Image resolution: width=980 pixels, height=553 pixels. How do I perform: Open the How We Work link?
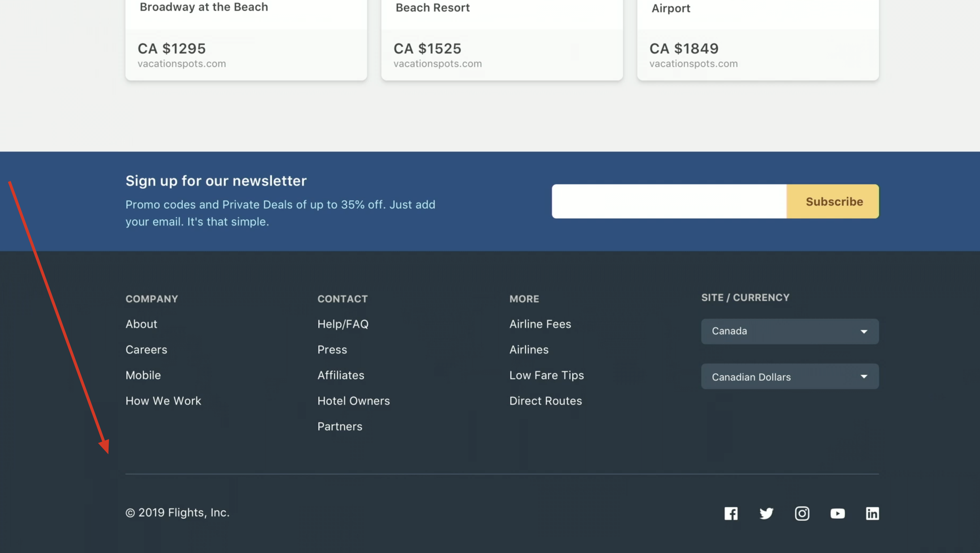pos(163,401)
